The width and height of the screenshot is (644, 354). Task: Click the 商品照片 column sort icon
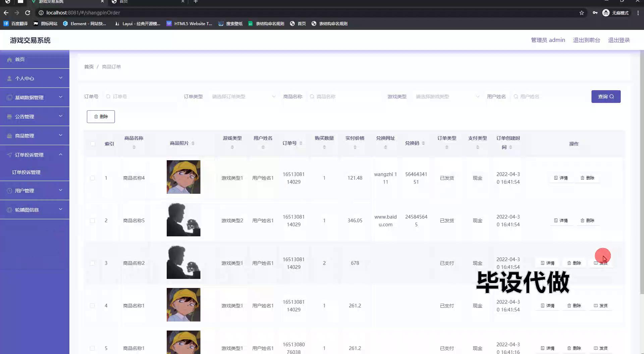point(193,143)
